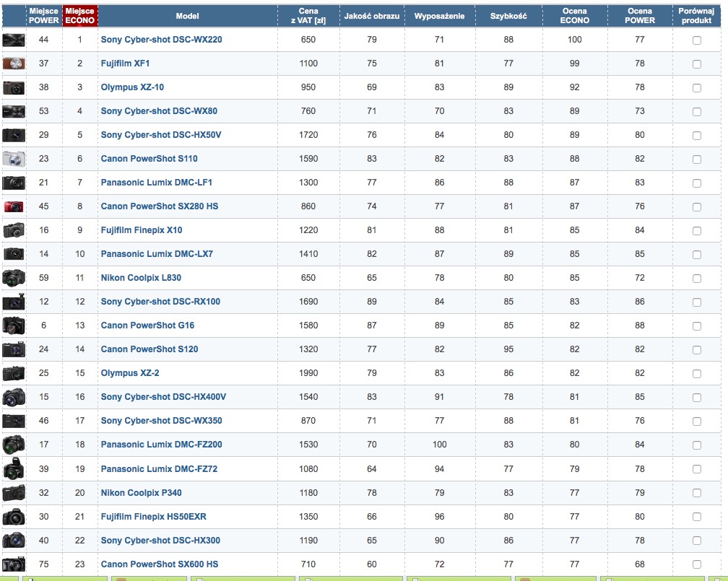Screen dimensions: 728x581
Task: Open Sony Cyber-shot DSC-WX220 product link
Action: click(162, 40)
